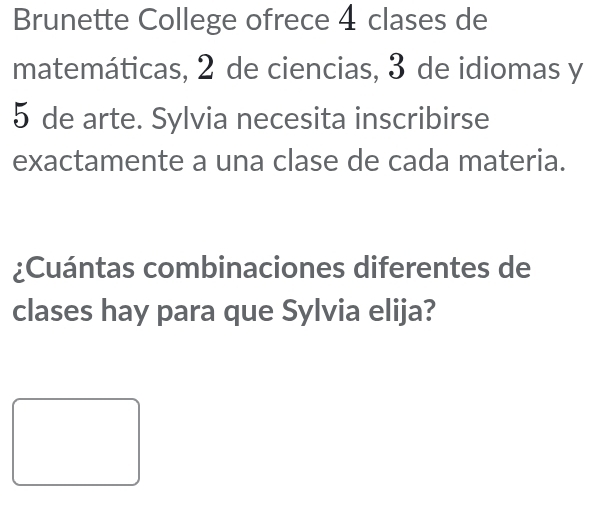Click the number 2 before "de ciencias"
610x516 pixels.
[x=210, y=70]
